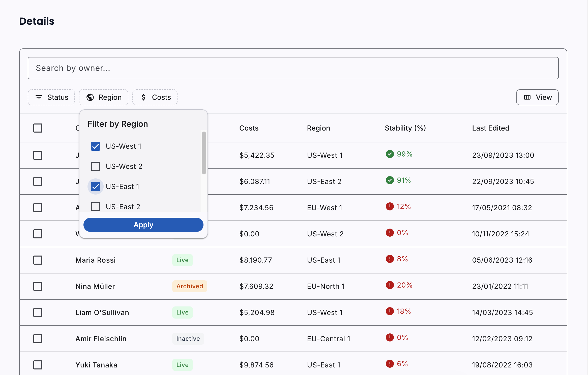Focus the Search by owner field
Image resolution: width=588 pixels, height=375 pixels.
coord(293,68)
